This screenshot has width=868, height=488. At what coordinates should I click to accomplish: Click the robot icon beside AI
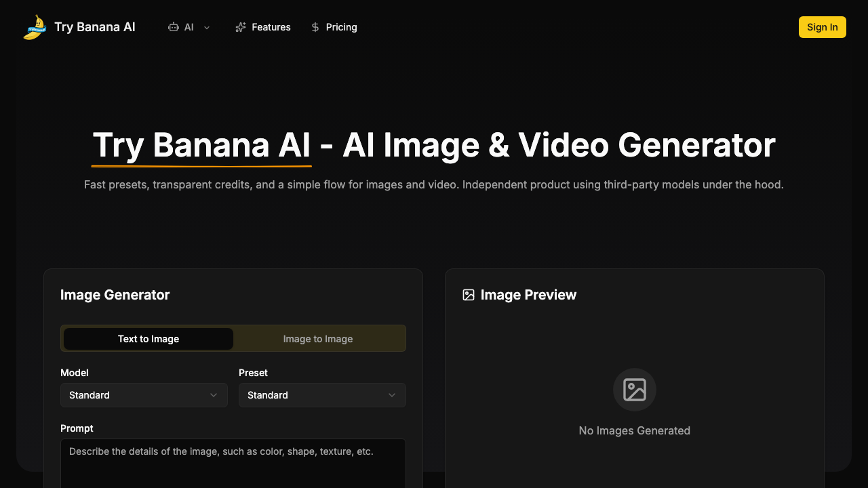174,27
